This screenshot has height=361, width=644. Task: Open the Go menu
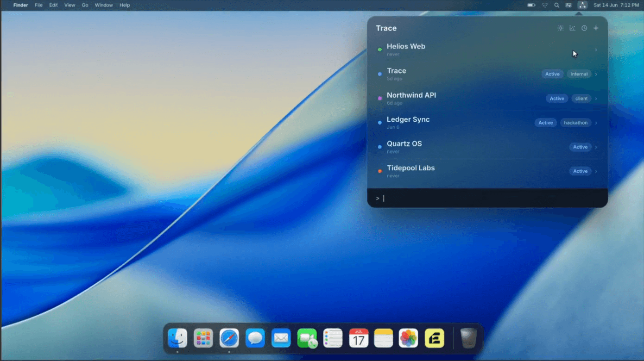click(x=85, y=5)
